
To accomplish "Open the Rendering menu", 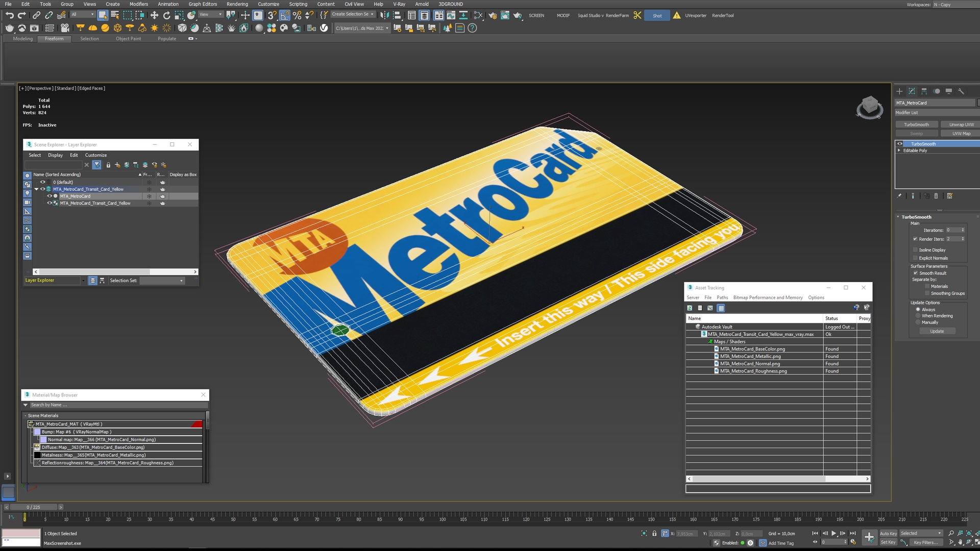I will tap(237, 4).
